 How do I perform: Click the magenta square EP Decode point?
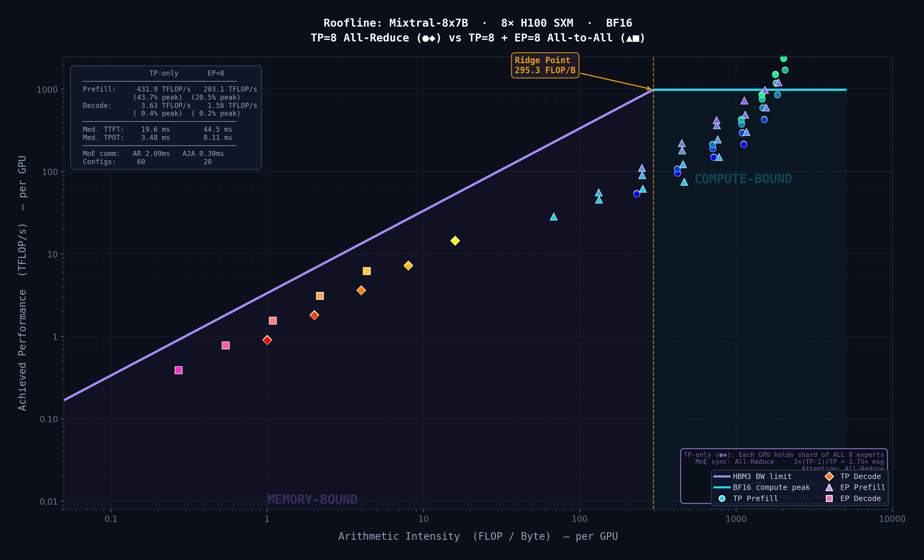pyautogui.click(x=179, y=370)
